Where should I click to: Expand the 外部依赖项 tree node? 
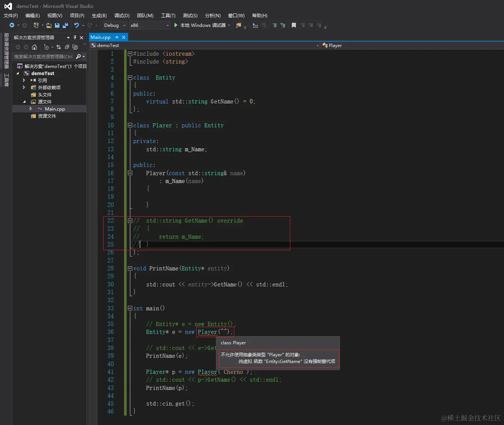pos(24,87)
